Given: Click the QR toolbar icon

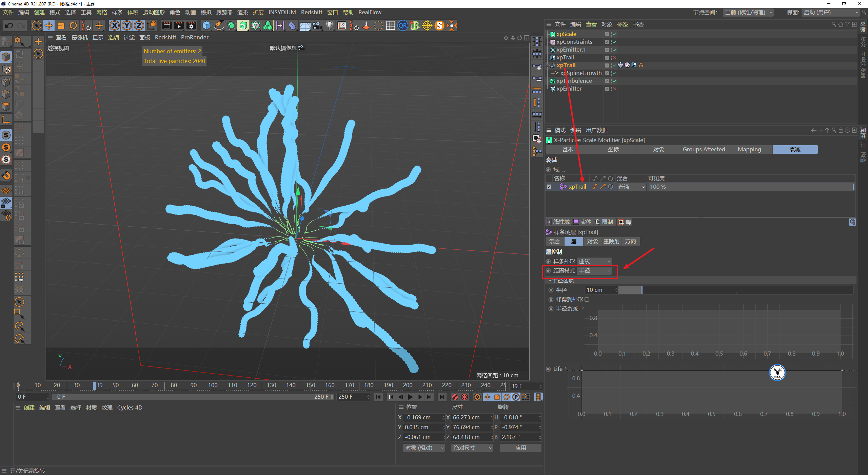Looking at the screenshot, I should (x=403, y=25).
